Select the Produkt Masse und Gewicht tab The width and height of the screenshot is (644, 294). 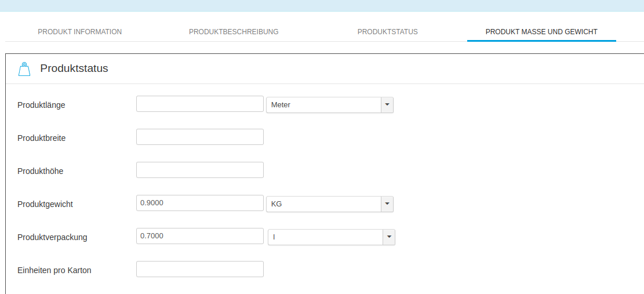pyautogui.click(x=541, y=32)
